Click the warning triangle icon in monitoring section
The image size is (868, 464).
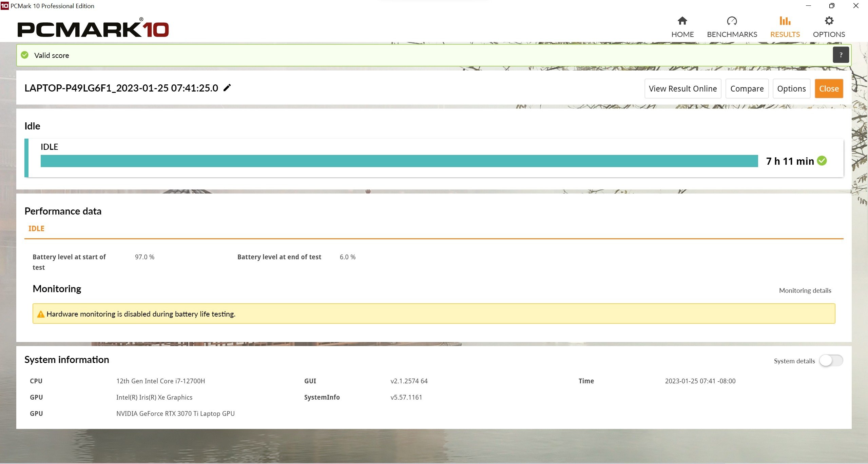pyautogui.click(x=41, y=314)
